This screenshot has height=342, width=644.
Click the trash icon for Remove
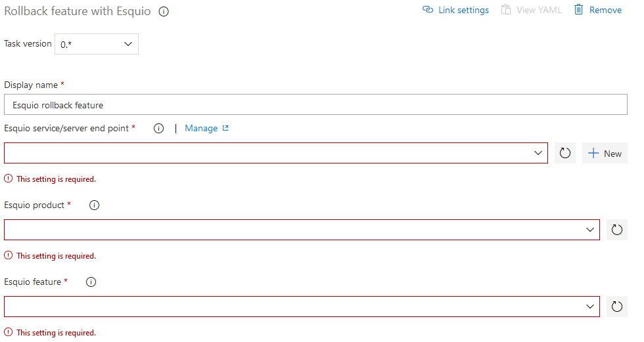click(x=578, y=10)
